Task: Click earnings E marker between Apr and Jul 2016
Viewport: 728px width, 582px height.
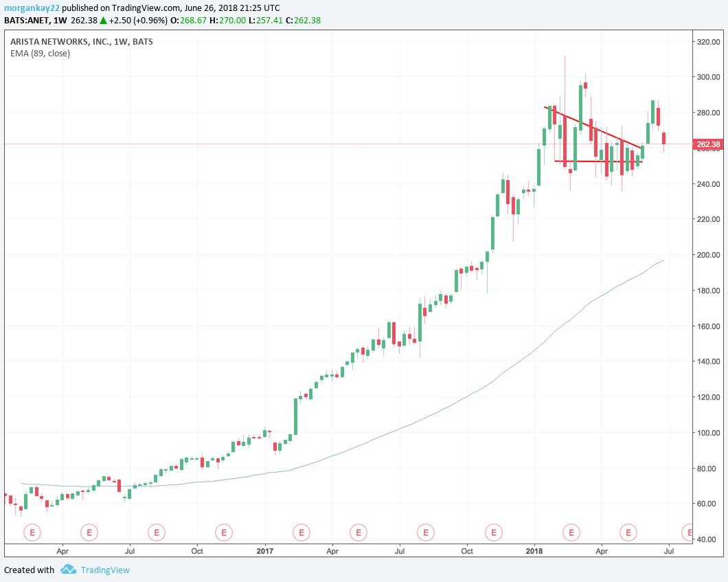Action: tap(89, 533)
